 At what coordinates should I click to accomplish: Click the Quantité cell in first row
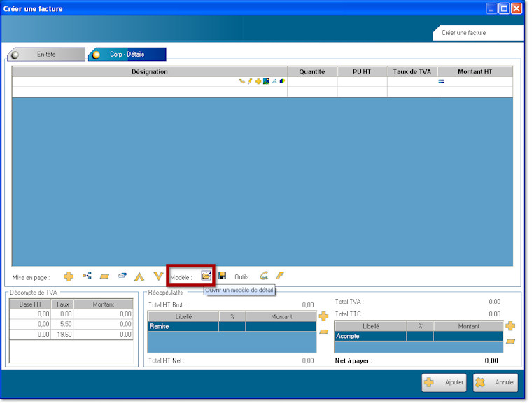312,81
